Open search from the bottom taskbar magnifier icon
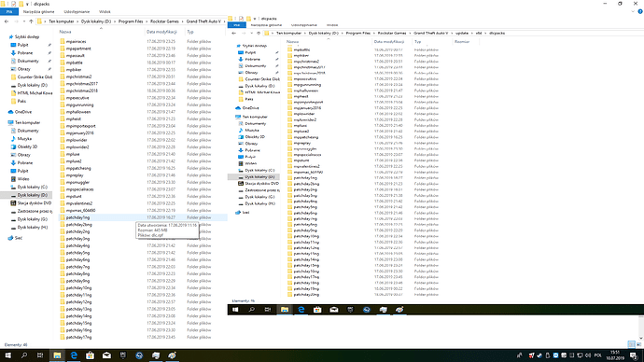Viewport: 644px width, 362px height. [24, 355]
